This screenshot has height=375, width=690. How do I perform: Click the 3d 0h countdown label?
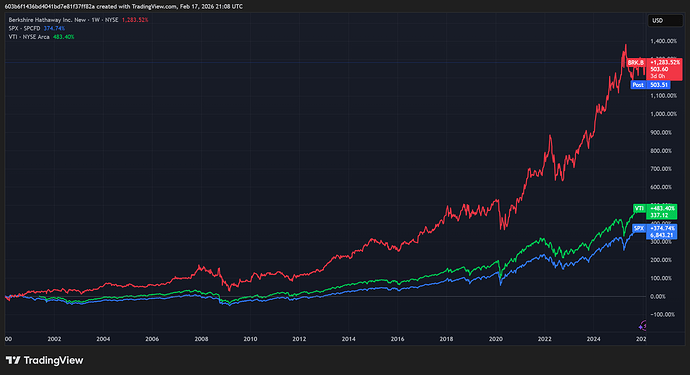click(x=658, y=76)
